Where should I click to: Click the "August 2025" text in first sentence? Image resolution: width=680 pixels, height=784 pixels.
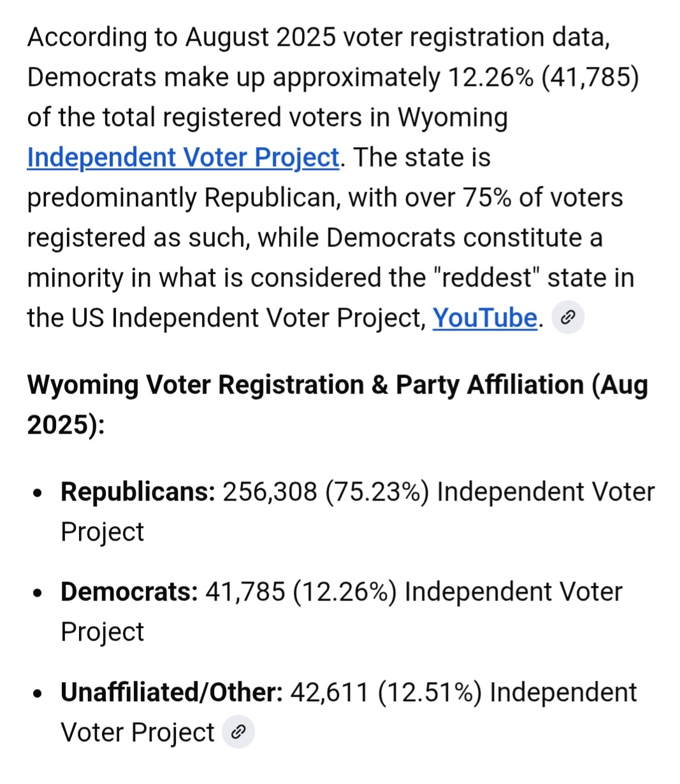tap(261, 38)
